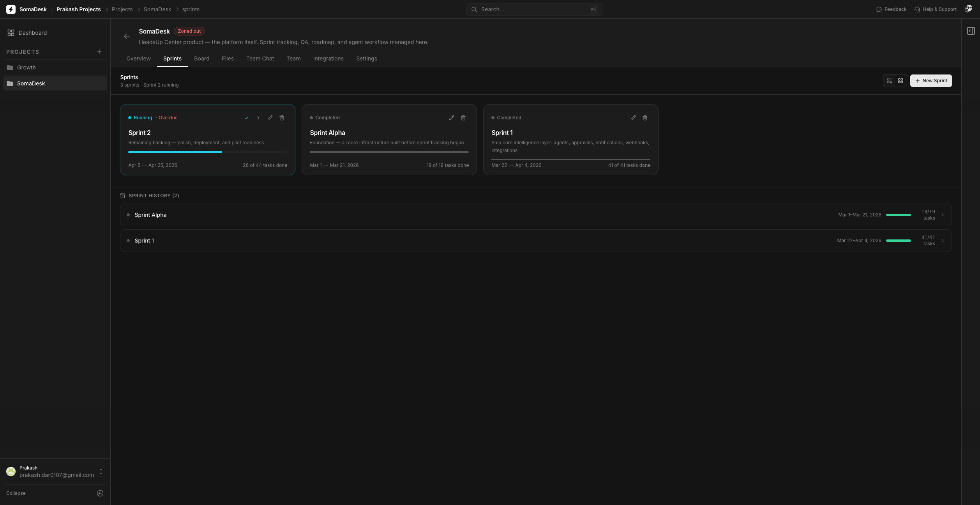Screen dimensions: 980x505
Task: Open the Growth project folder
Action: click(55, 67)
